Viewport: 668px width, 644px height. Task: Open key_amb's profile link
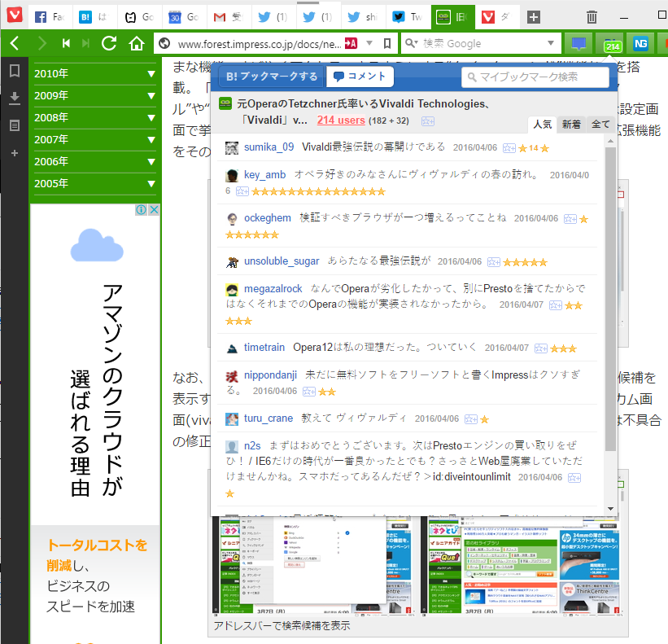click(264, 175)
